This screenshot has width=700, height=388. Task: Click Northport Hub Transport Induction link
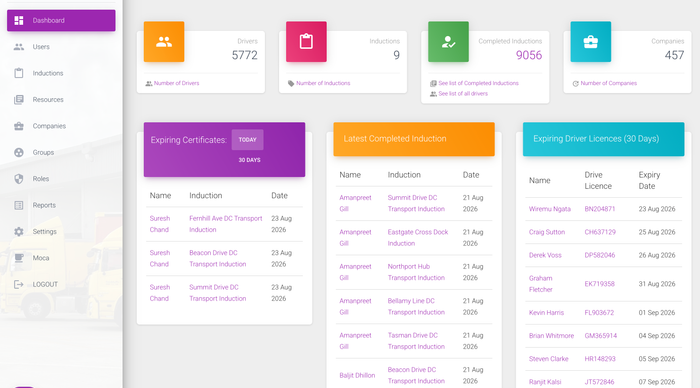pos(416,272)
